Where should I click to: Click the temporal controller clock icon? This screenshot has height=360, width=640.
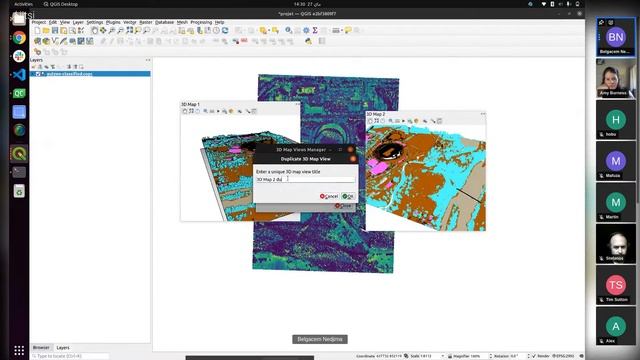pos(216,31)
